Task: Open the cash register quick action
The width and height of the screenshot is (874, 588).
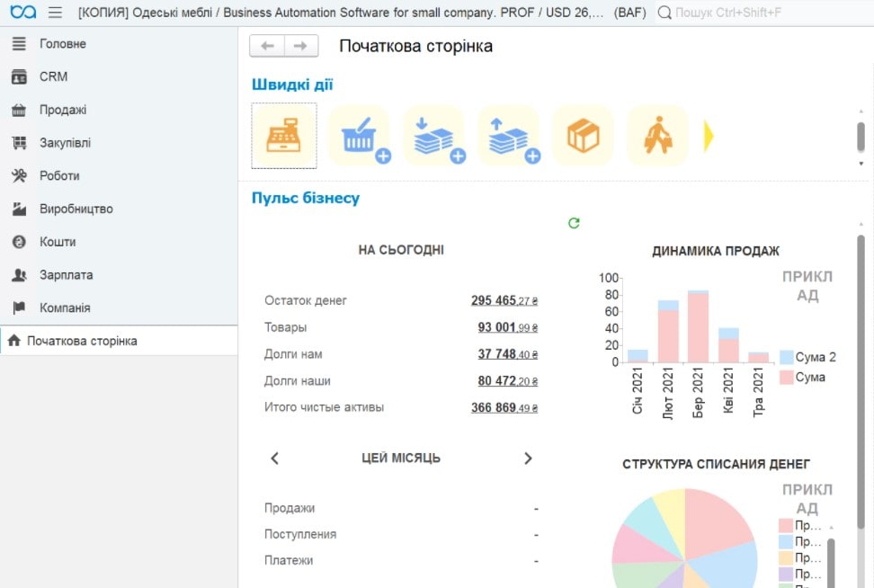Action: 283,135
